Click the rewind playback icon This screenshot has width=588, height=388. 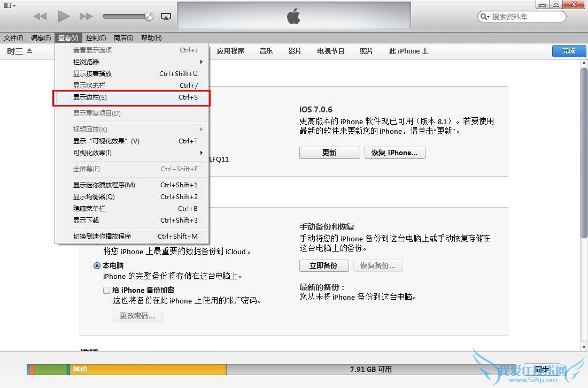click(40, 16)
